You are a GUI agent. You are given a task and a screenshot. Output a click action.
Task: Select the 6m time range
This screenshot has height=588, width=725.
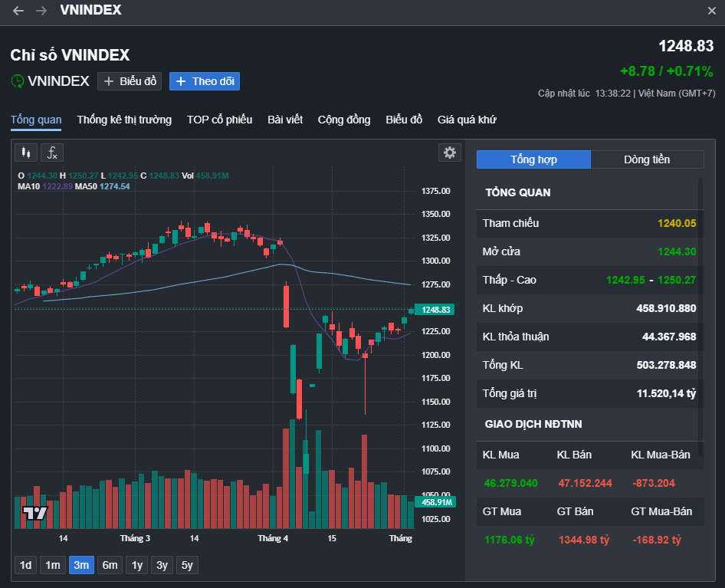click(x=110, y=565)
